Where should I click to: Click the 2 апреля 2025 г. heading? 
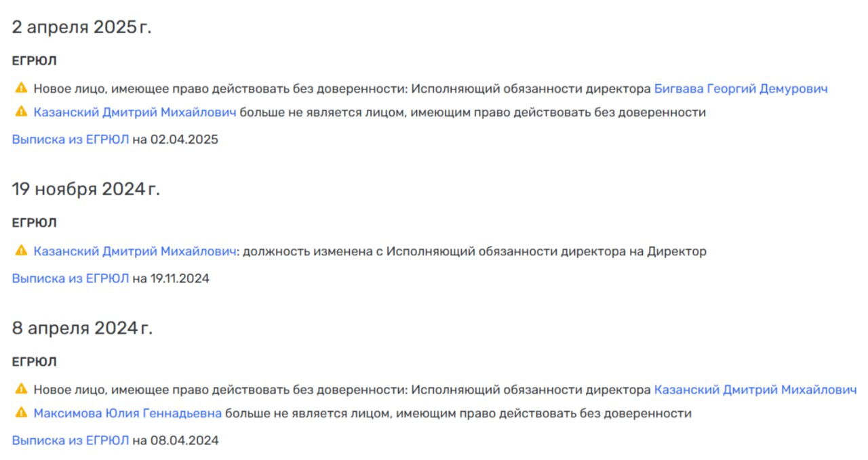81,28
